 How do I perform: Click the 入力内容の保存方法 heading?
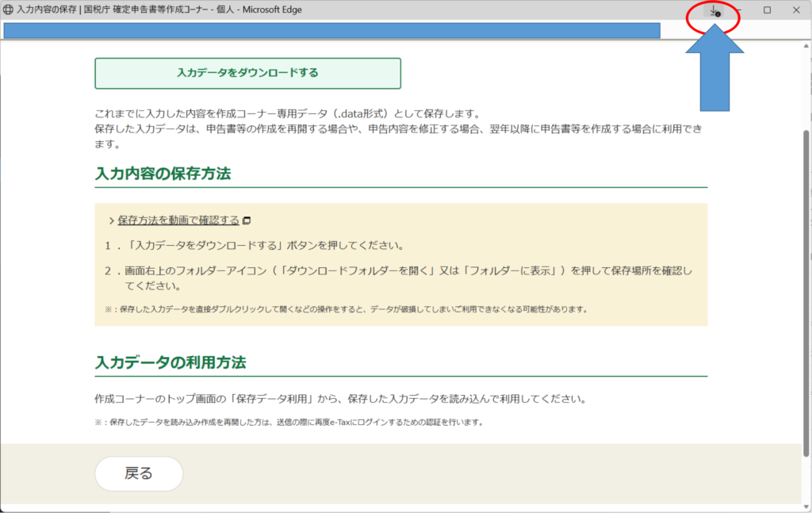(163, 174)
